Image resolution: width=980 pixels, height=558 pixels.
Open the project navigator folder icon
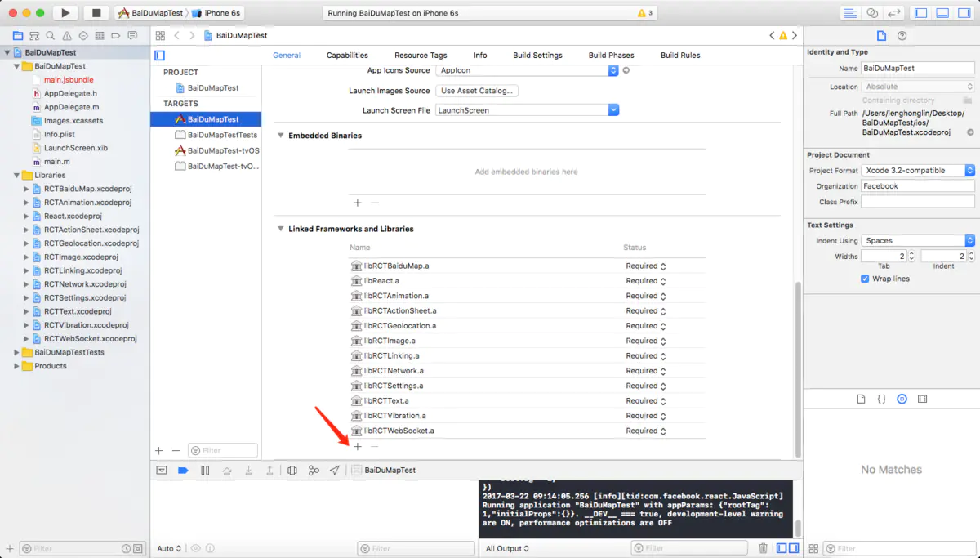point(18,36)
